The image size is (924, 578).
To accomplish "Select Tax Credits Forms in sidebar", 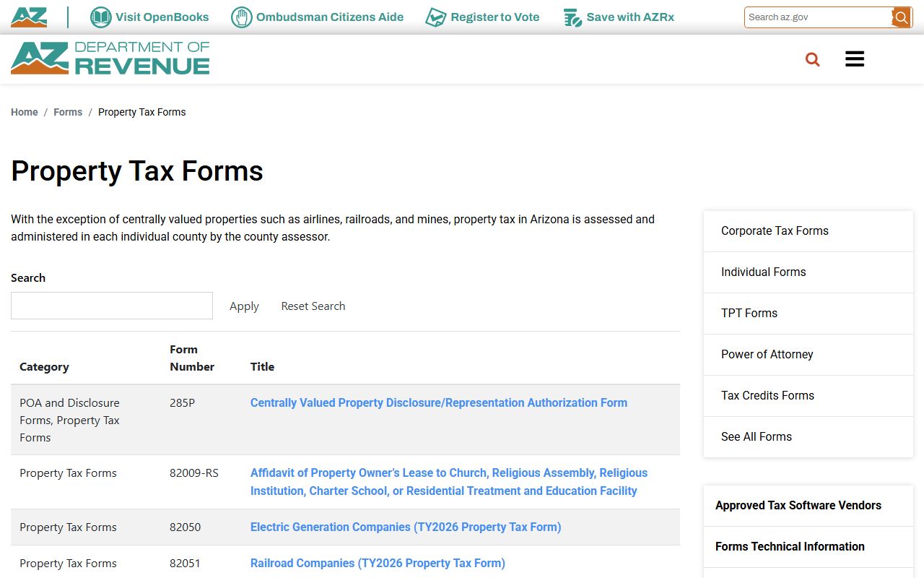I will [x=808, y=396].
